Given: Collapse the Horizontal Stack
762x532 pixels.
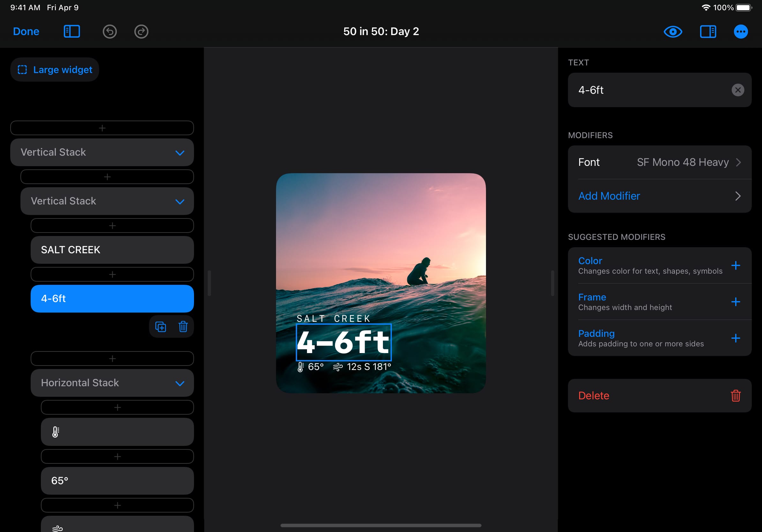Looking at the screenshot, I should [x=180, y=383].
